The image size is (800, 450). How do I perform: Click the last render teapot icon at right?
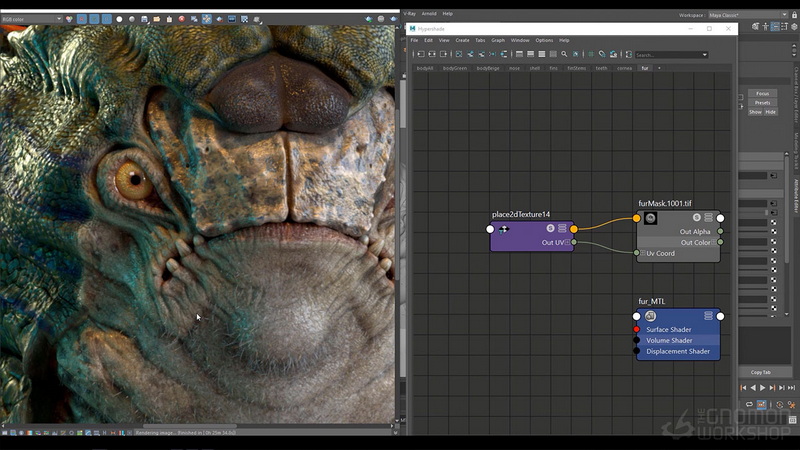click(x=393, y=19)
